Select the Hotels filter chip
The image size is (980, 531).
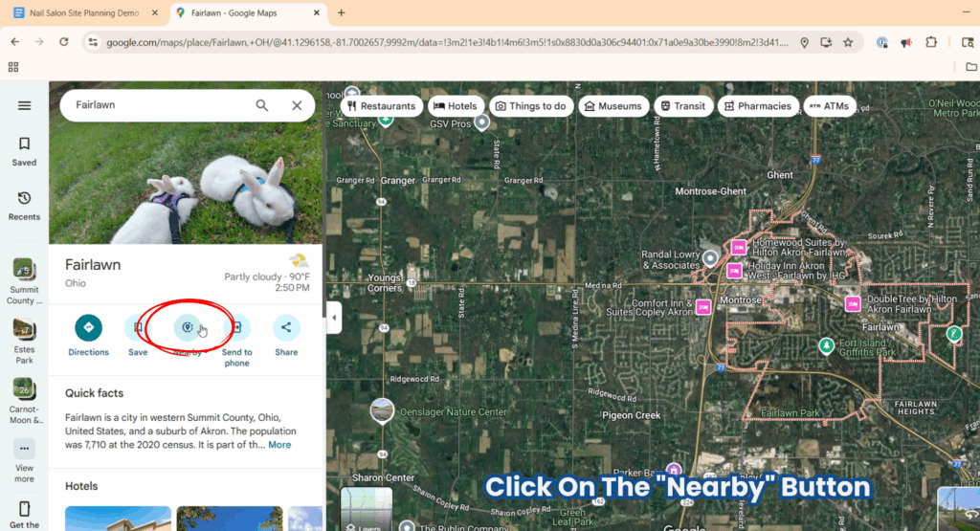(456, 106)
